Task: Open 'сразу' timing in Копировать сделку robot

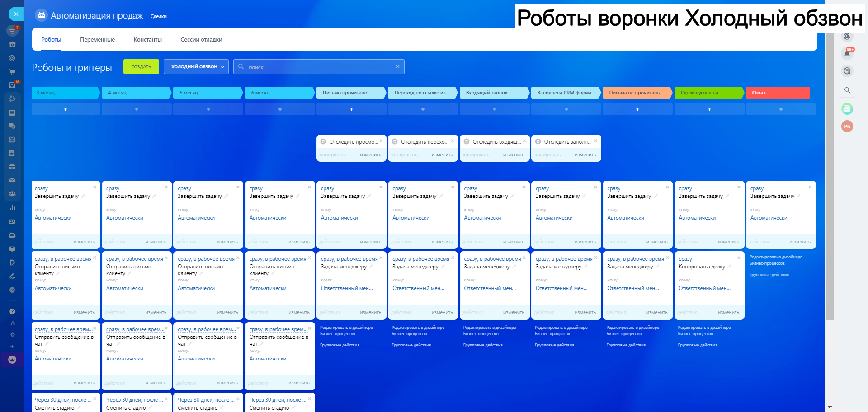Action: (x=685, y=259)
